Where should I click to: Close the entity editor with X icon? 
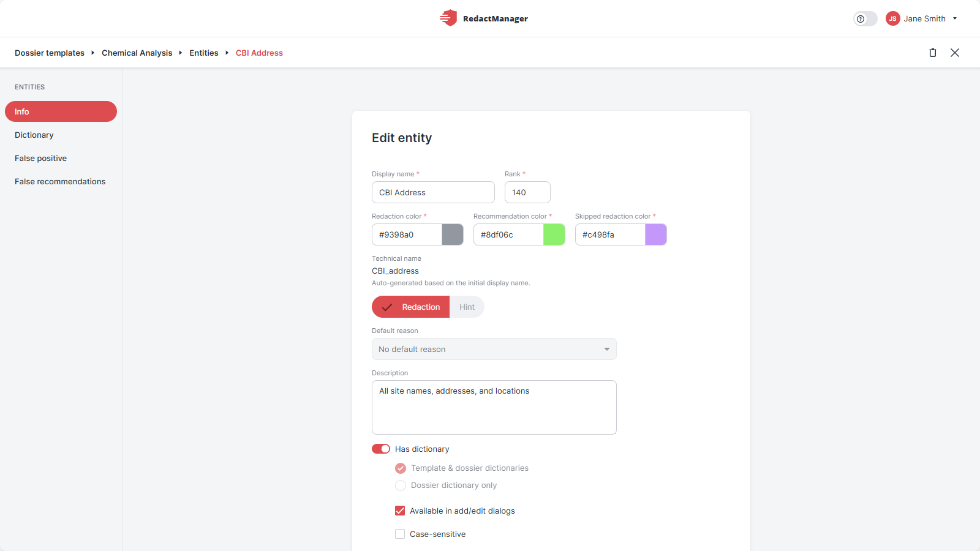pyautogui.click(x=955, y=53)
